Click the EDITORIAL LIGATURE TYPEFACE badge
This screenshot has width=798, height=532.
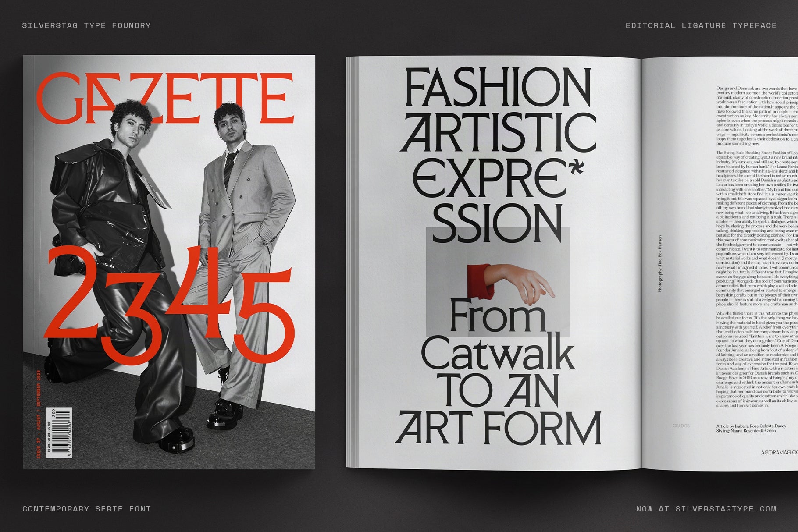pyautogui.click(x=701, y=25)
